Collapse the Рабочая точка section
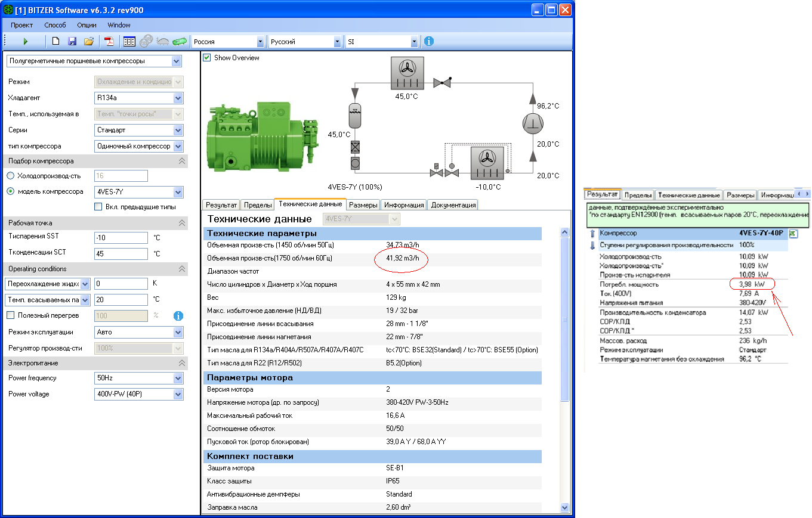Image resolution: width=812 pixels, height=518 pixels. [182, 223]
